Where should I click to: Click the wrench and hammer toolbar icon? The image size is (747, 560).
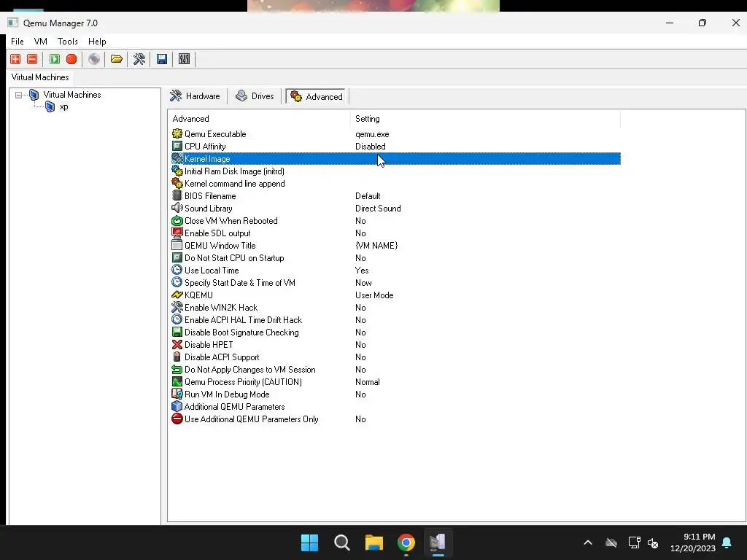pyautogui.click(x=139, y=59)
